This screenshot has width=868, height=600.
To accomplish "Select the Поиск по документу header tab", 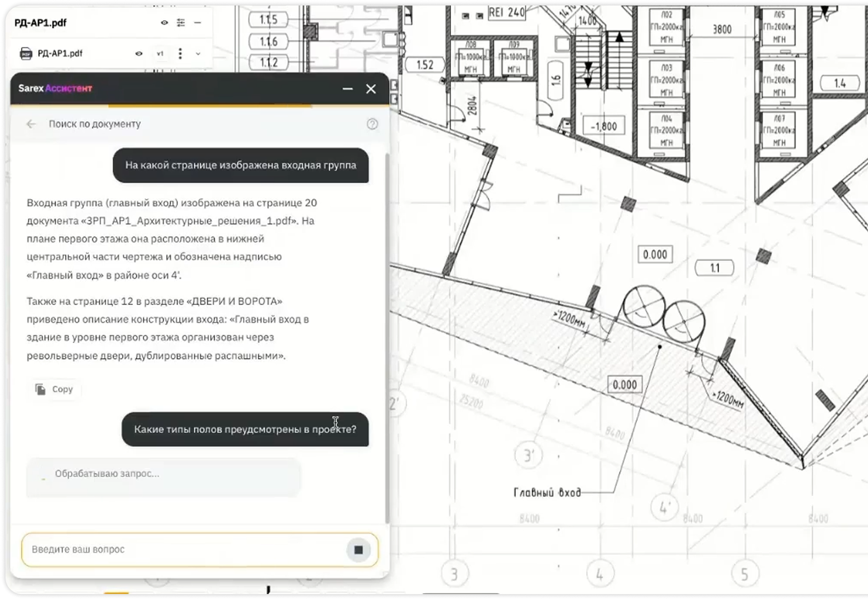I will (x=95, y=124).
